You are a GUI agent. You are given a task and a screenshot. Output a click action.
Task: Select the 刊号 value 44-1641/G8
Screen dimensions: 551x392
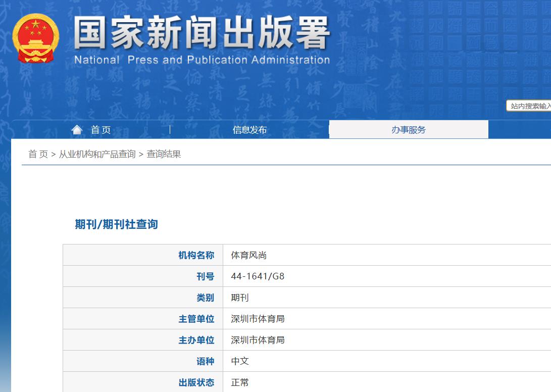pos(258,276)
